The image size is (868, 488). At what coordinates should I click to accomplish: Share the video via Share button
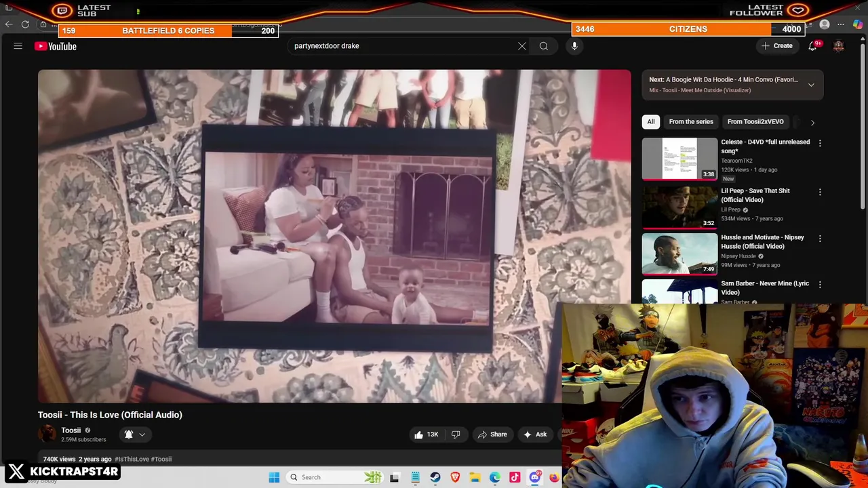(492, 434)
